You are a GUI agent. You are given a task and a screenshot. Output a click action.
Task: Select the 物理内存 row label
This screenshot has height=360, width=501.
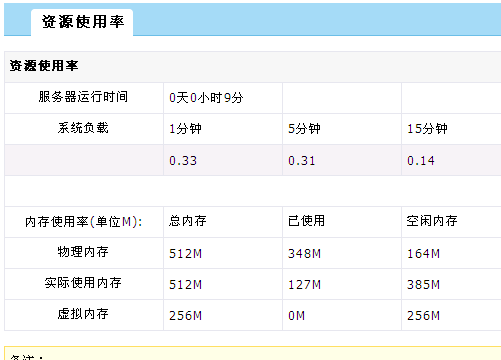[83, 252]
